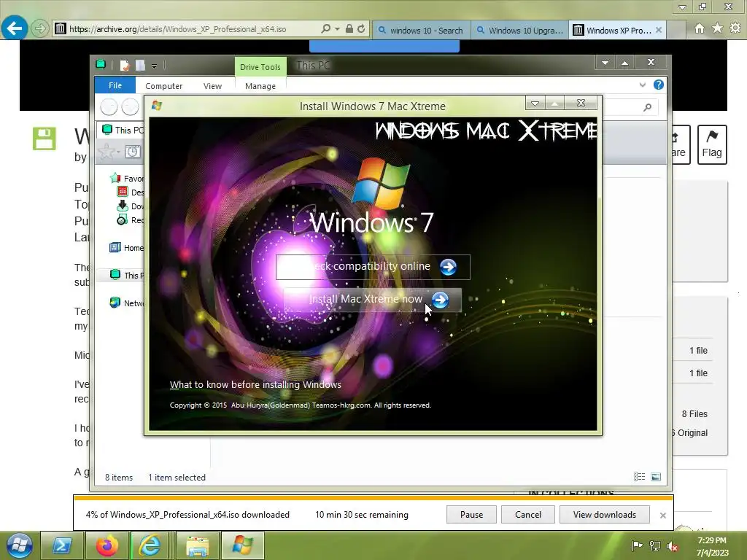Select Recent places in navigation pane
This screenshot has height=560, width=747.
[130, 219]
